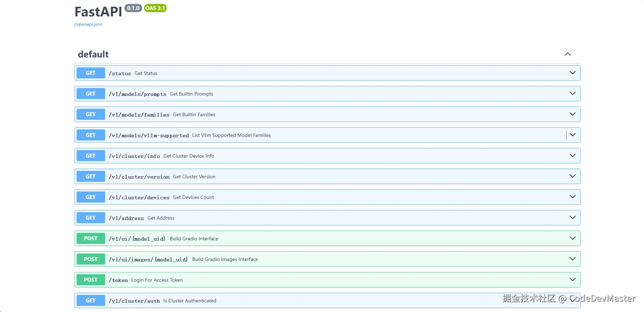The width and height of the screenshot is (644, 312).
Task: Expand the /status endpoint chevron
Action: pos(573,73)
